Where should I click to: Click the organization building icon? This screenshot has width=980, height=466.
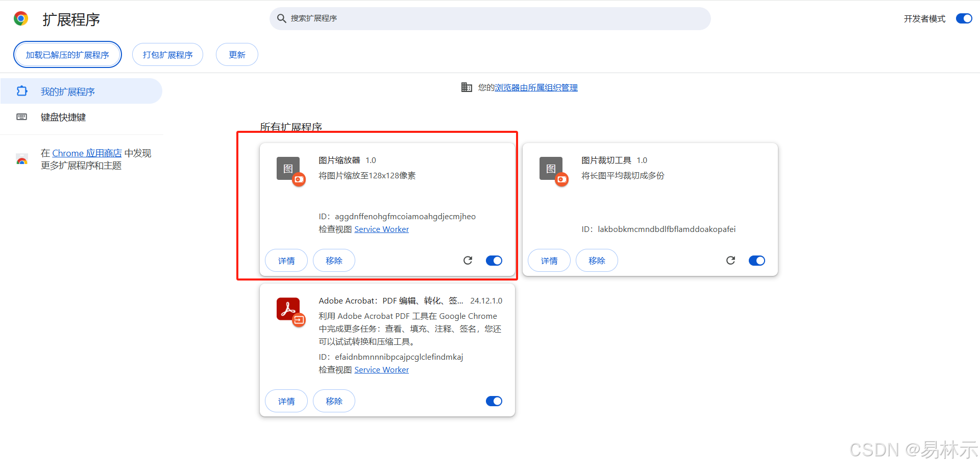(x=467, y=87)
